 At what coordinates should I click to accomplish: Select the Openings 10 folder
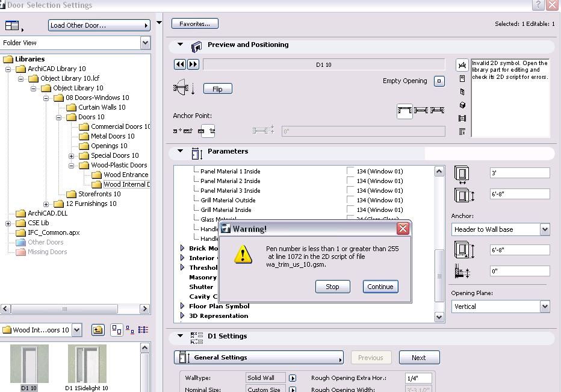coord(109,146)
